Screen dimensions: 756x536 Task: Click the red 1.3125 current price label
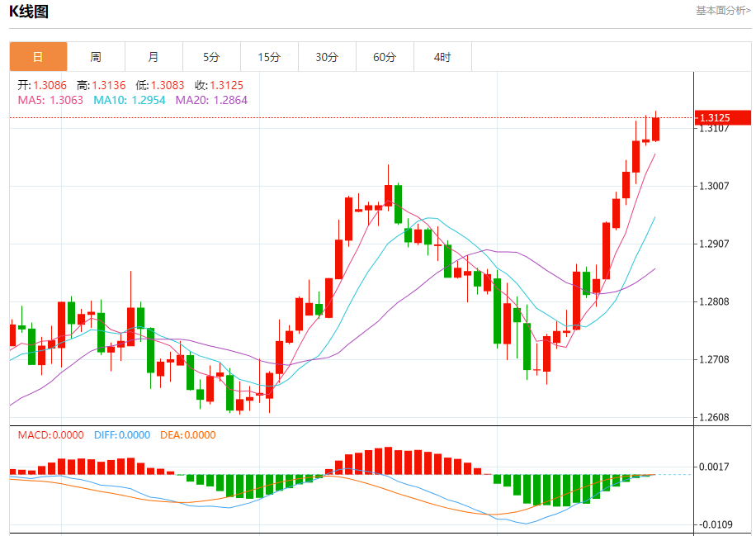(723, 118)
